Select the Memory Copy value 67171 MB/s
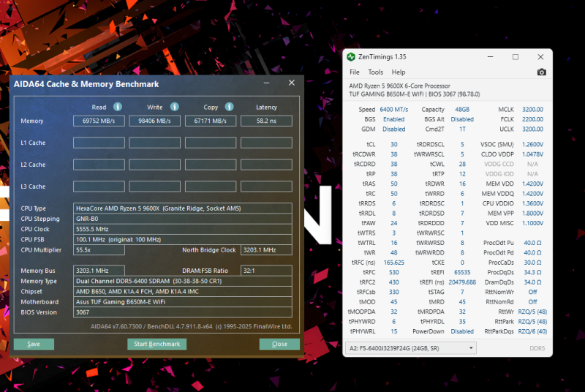 click(211, 121)
